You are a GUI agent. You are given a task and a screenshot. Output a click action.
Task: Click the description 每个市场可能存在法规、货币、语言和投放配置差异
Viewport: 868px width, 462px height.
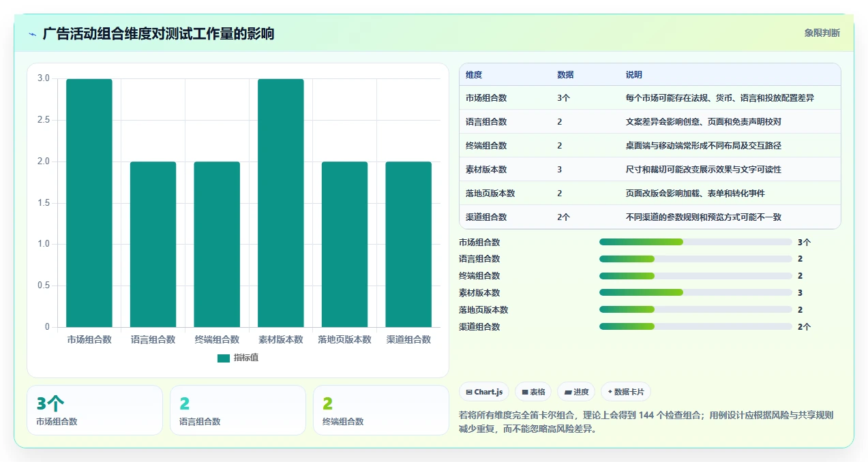tap(720, 98)
